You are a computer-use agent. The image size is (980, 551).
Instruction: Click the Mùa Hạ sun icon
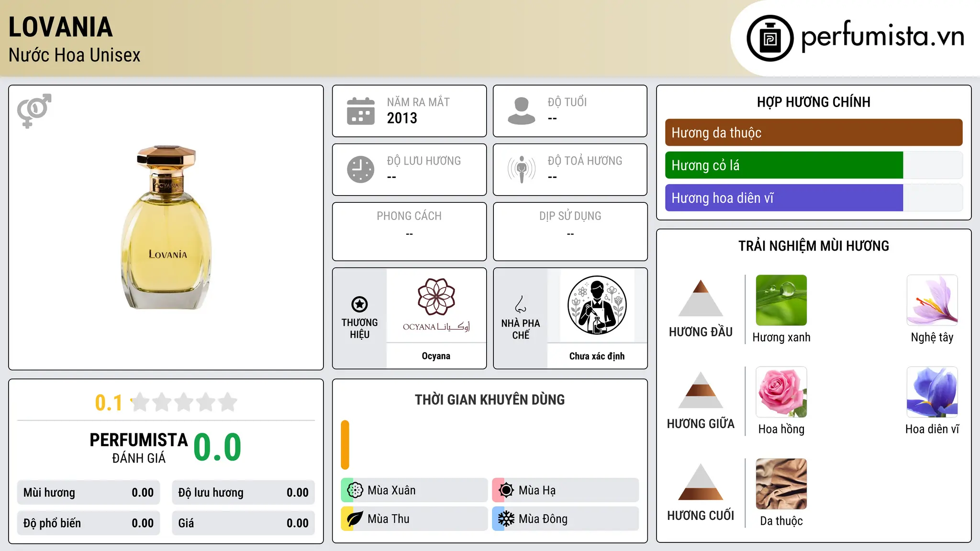506,490
